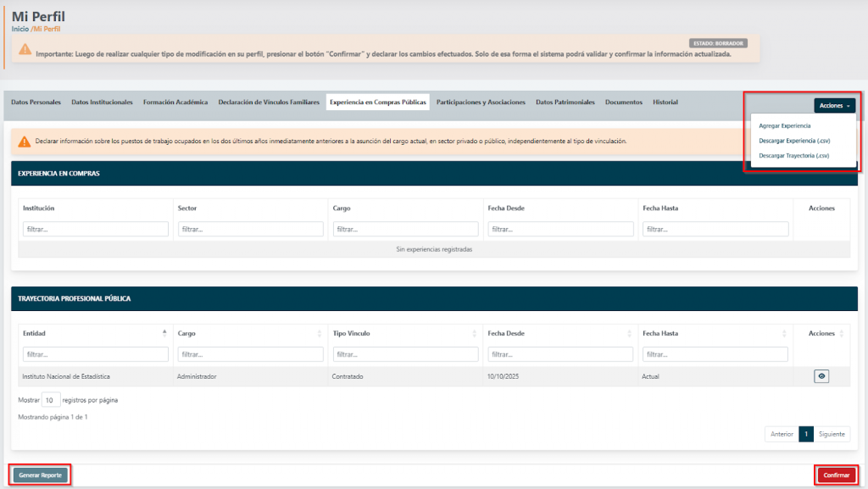This screenshot has width=868, height=489.
Task: Sort Trayectoria table by Fecha Desde column
Action: coord(630,333)
